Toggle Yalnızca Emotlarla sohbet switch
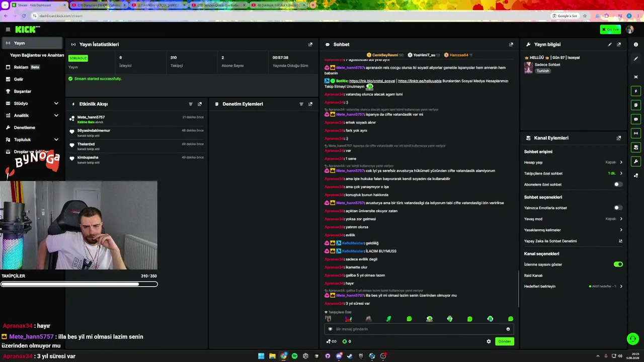644x362 pixels. click(618, 208)
